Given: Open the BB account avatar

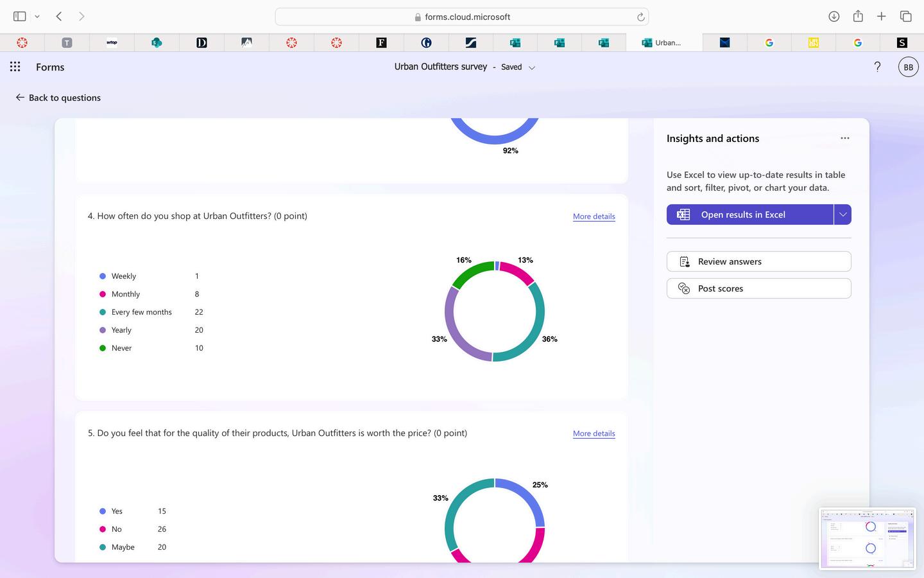Looking at the screenshot, I should [908, 67].
